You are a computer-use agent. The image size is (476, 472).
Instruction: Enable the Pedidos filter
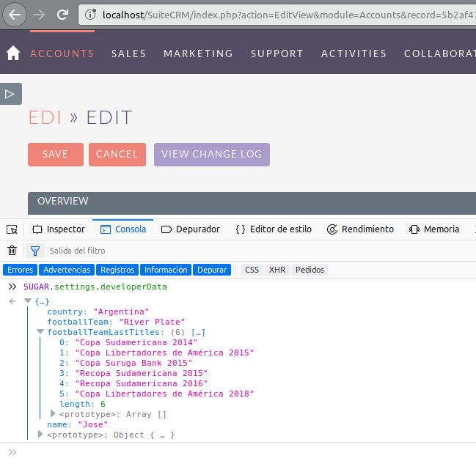point(310,270)
